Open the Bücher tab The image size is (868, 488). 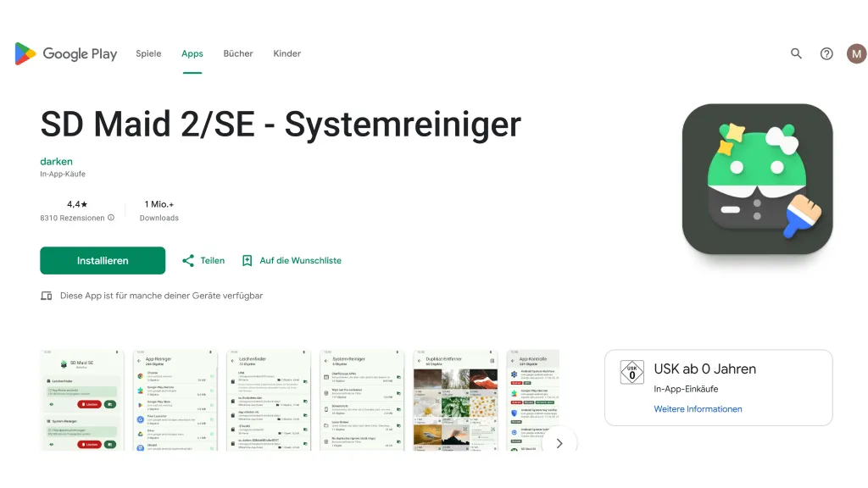(x=238, y=53)
